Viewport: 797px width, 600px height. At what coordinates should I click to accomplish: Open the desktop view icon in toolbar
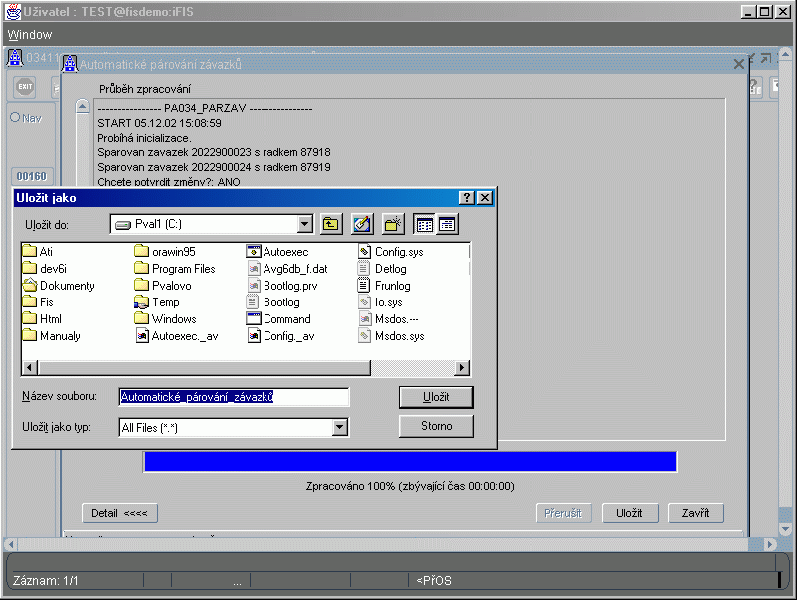pyautogui.click(x=362, y=224)
